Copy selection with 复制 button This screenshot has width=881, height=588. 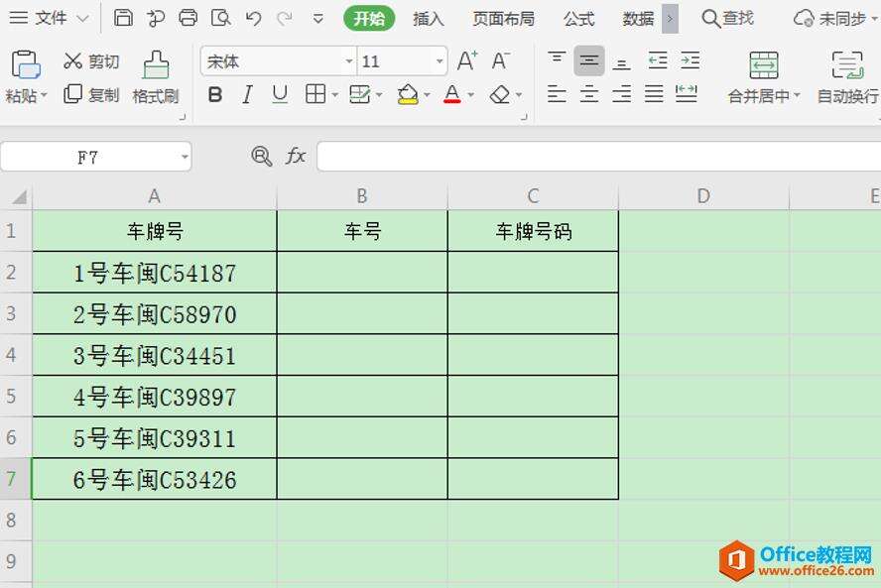pos(91,94)
